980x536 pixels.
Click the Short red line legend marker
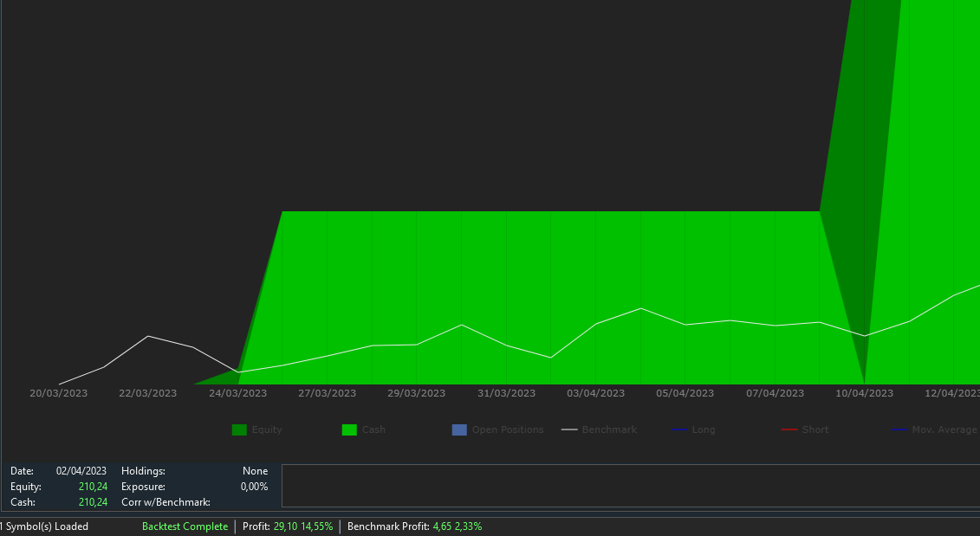coord(789,429)
